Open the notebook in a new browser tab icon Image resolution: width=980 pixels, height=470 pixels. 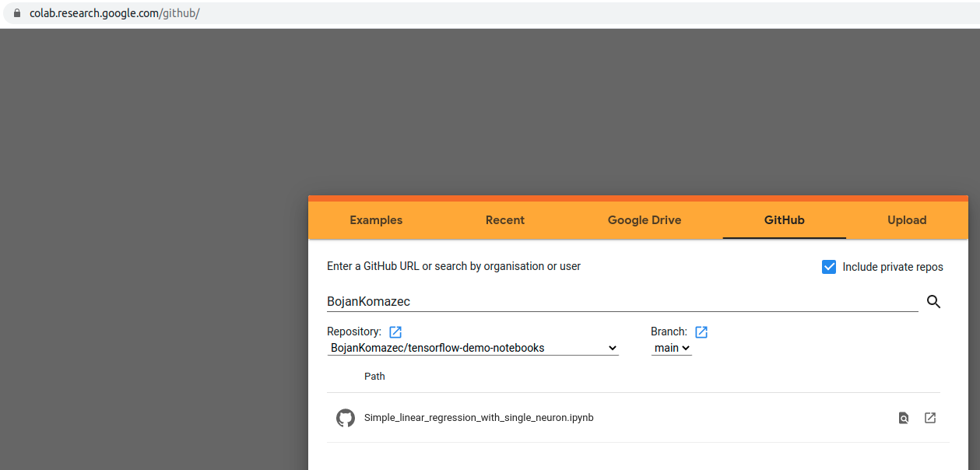(930, 418)
